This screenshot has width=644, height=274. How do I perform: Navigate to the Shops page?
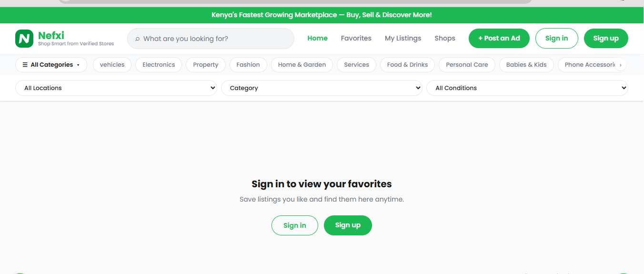pos(445,38)
